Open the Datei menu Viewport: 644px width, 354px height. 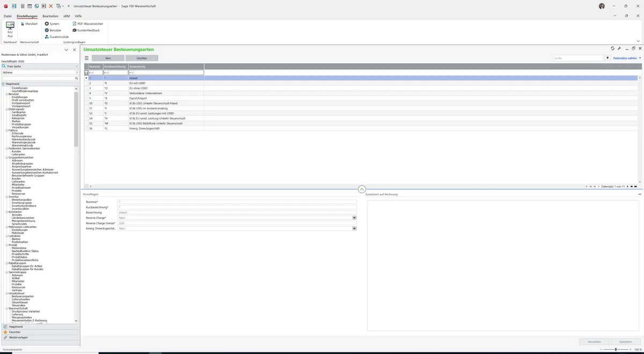tap(8, 16)
